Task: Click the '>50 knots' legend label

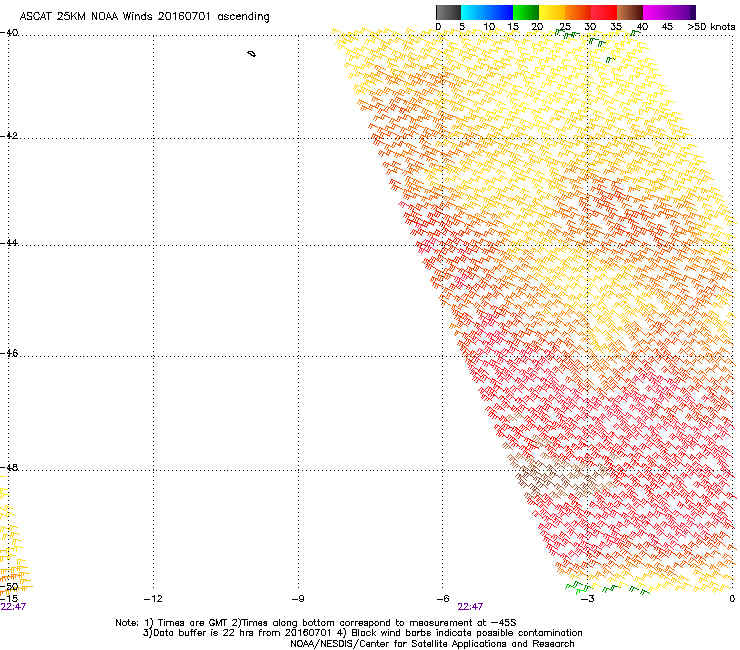Action: tap(711, 27)
